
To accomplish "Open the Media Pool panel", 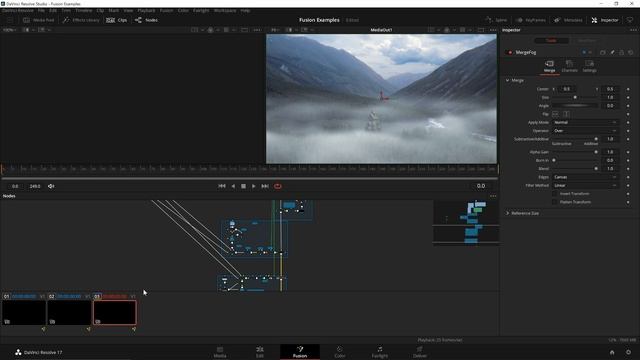I will tap(38, 20).
